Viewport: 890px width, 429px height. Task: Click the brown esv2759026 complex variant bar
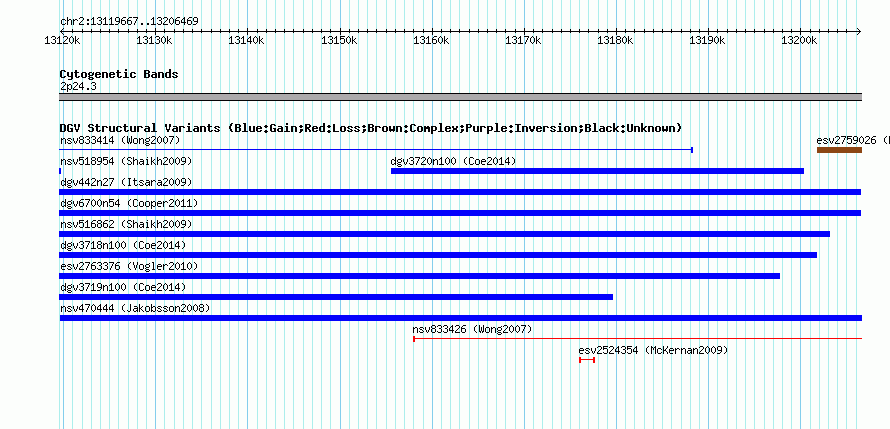839,150
